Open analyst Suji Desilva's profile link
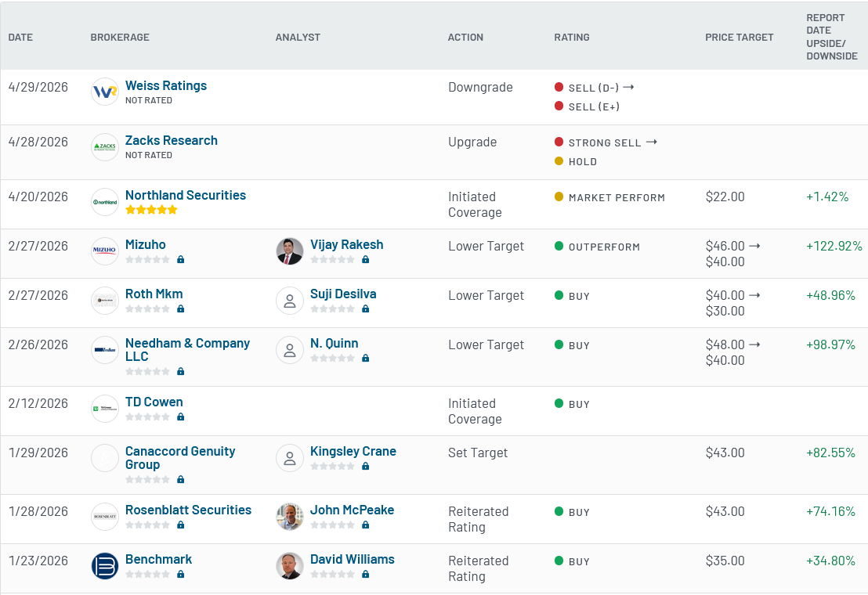This screenshot has width=868, height=595. [343, 294]
